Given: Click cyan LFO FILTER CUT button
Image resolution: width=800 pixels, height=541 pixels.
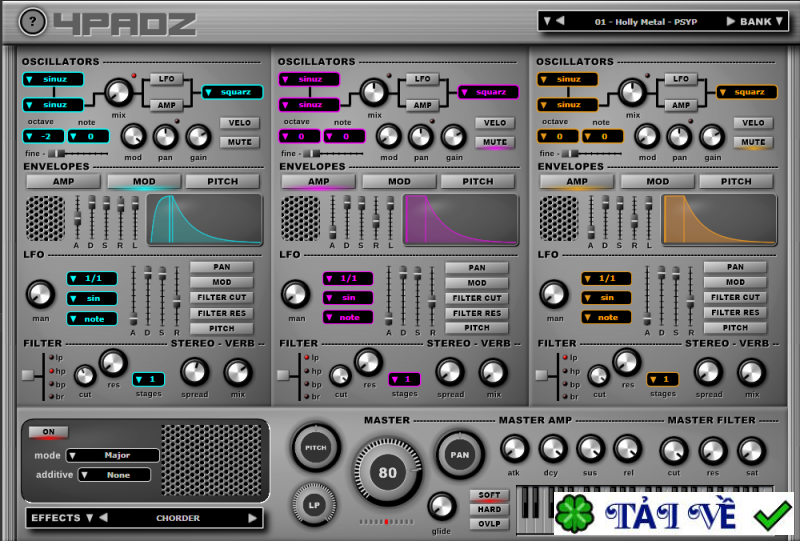Looking at the screenshot, I should coord(221,297).
